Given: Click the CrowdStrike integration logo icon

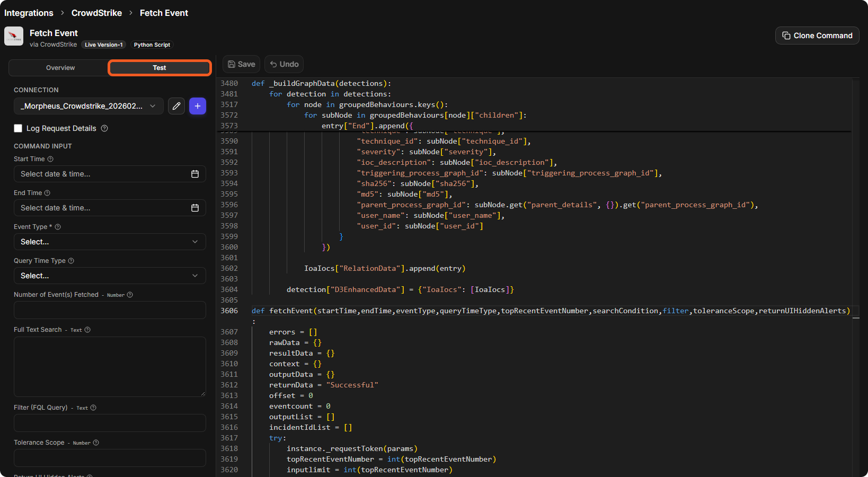Looking at the screenshot, I should tap(14, 36).
